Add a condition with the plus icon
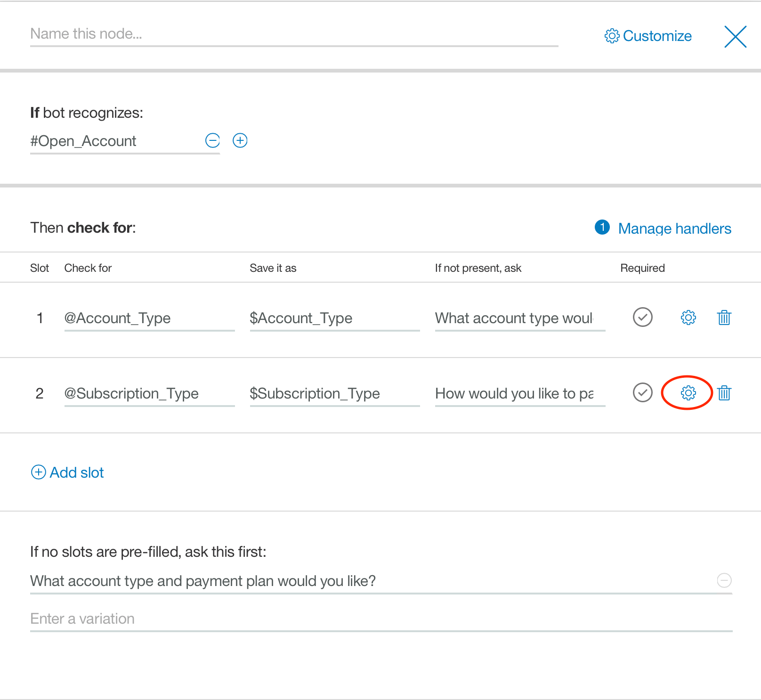761x700 pixels. click(x=240, y=140)
